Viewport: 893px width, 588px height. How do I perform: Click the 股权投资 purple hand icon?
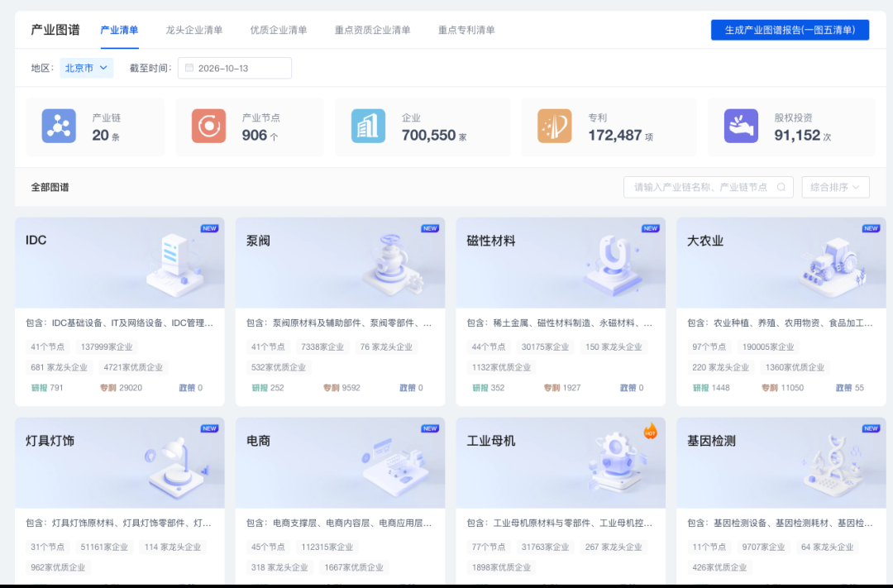coord(740,126)
